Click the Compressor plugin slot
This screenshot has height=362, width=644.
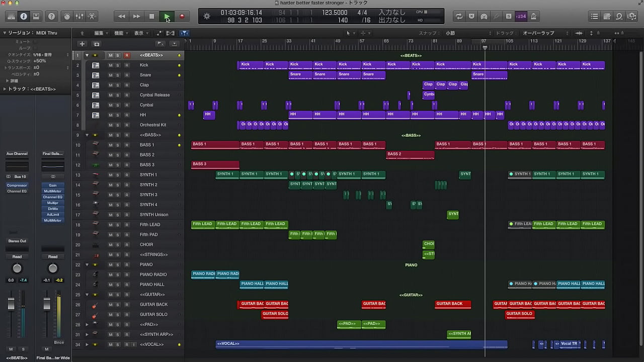pos(17,186)
